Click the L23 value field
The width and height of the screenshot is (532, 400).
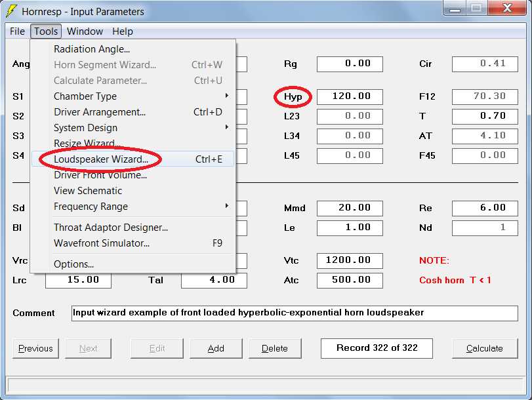click(350, 116)
